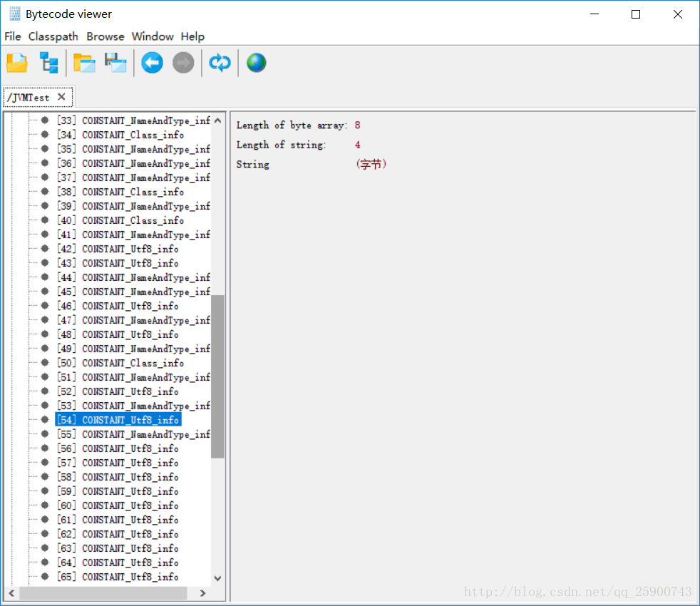This screenshot has height=606, width=700.
Task: Select [46] CONSTANT_Utf8_info entry
Action: tap(118, 306)
